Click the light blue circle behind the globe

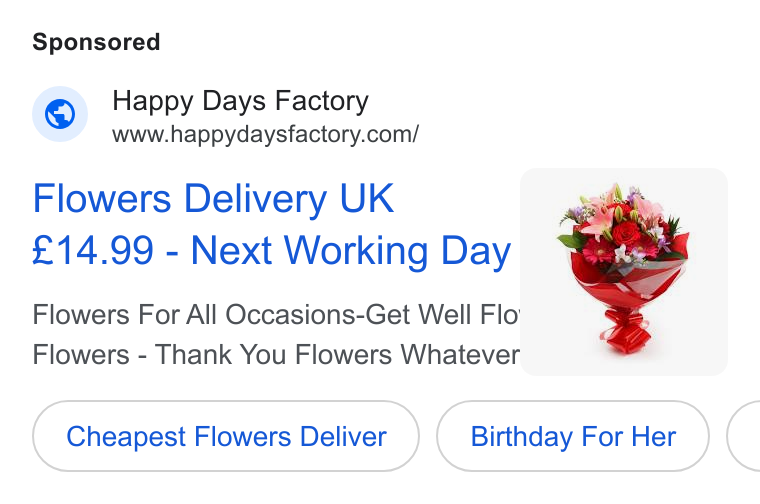point(60,114)
